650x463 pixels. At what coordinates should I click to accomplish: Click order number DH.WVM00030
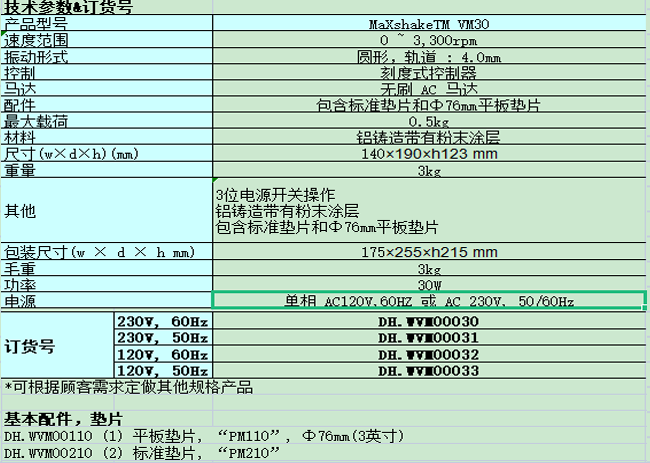(x=429, y=321)
